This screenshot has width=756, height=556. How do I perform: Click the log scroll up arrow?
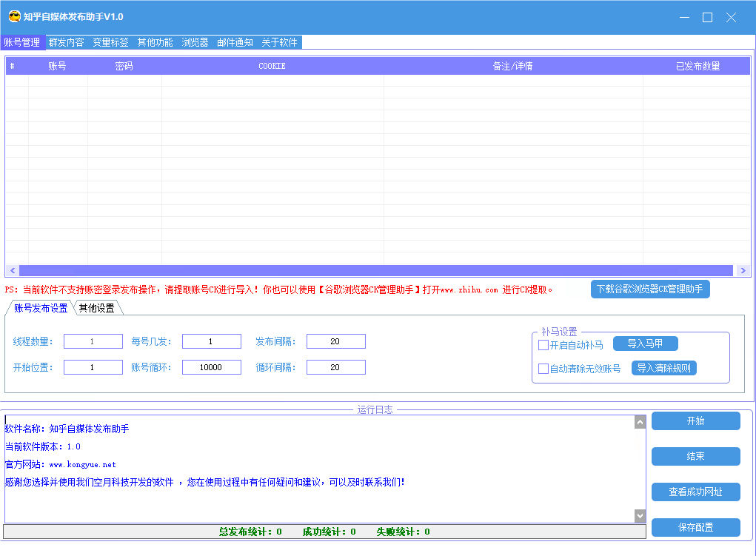point(640,423)
